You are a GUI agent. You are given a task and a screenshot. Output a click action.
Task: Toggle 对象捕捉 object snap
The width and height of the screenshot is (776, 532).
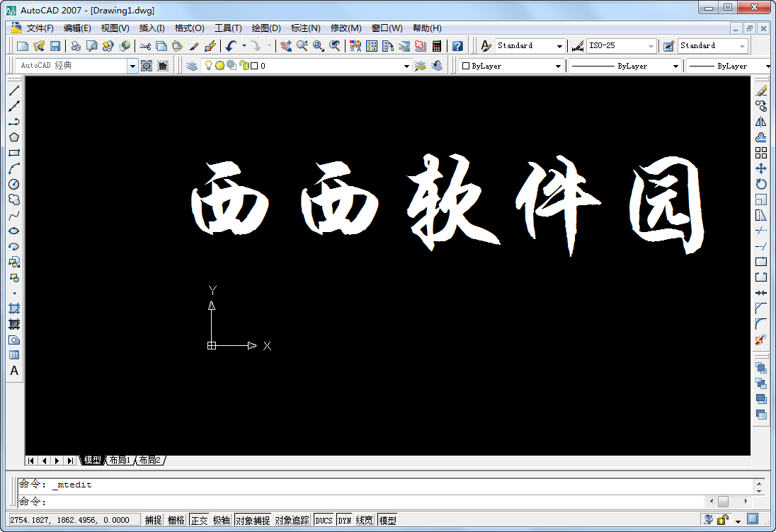tap(252, 520)
